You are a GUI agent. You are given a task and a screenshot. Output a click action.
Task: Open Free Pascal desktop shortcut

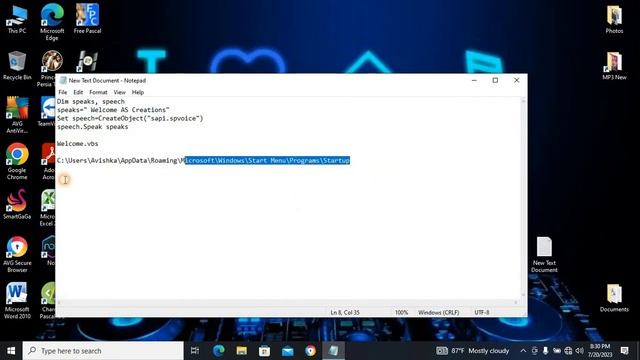point(87,19)
